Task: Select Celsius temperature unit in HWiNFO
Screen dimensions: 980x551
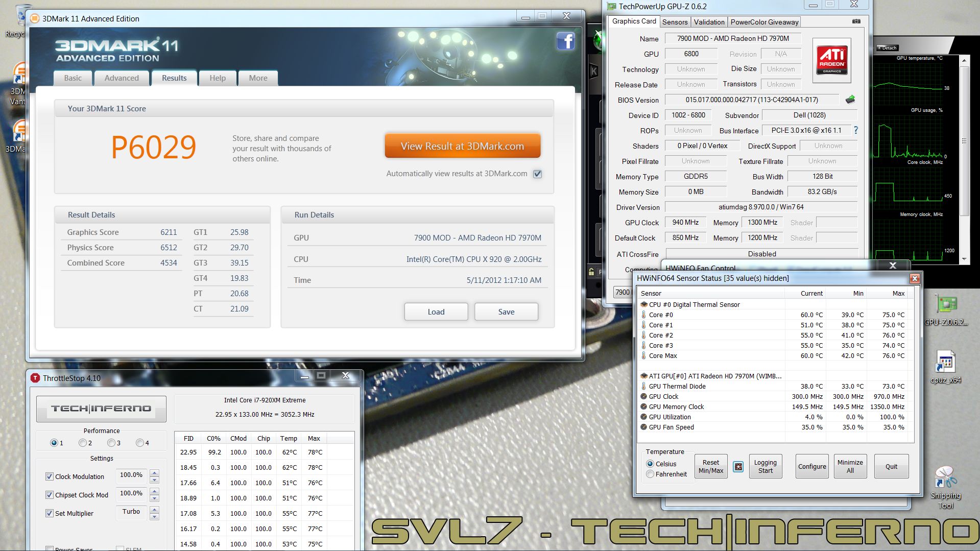Action: (650, 464)
